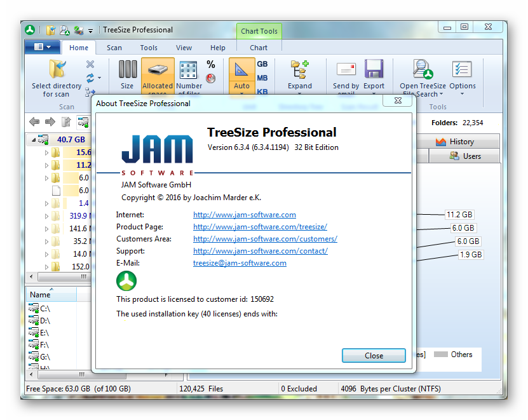Click File Search icon in quick access toolbar
The height and width of the screenshot is (420, 528).
[64, 30]
